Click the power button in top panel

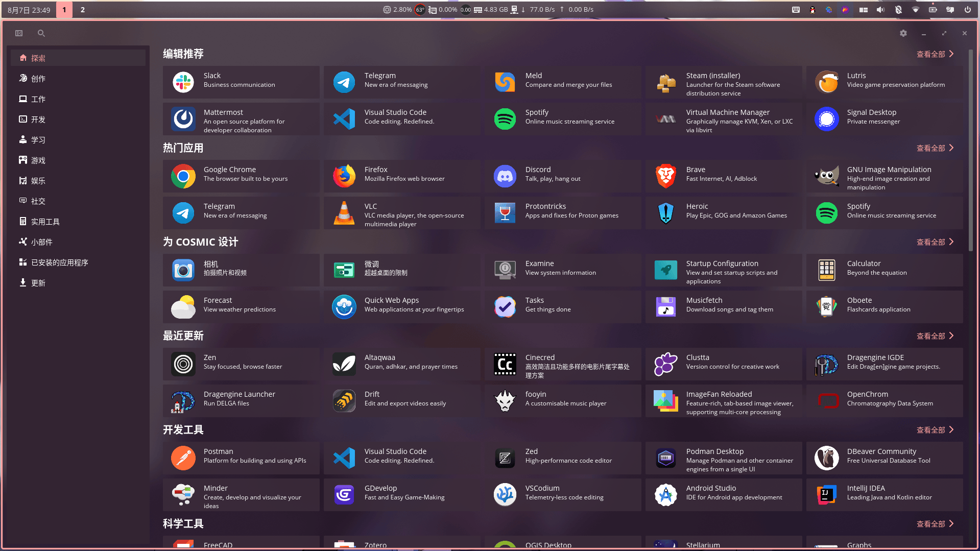967,10
